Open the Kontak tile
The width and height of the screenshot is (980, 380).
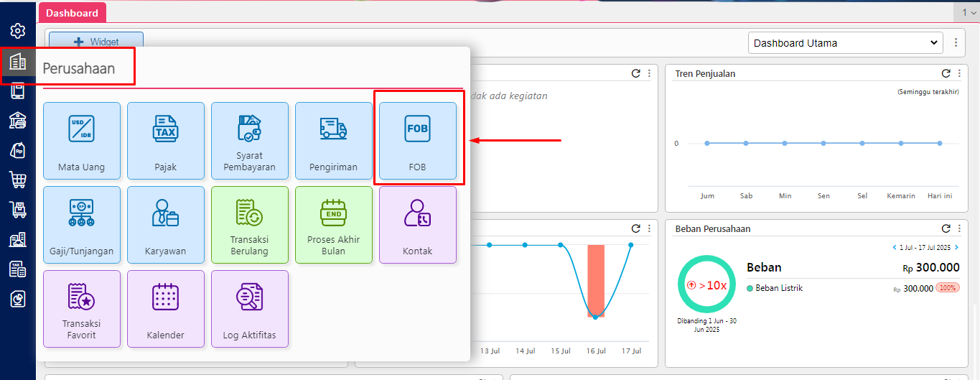click(417, 225)
